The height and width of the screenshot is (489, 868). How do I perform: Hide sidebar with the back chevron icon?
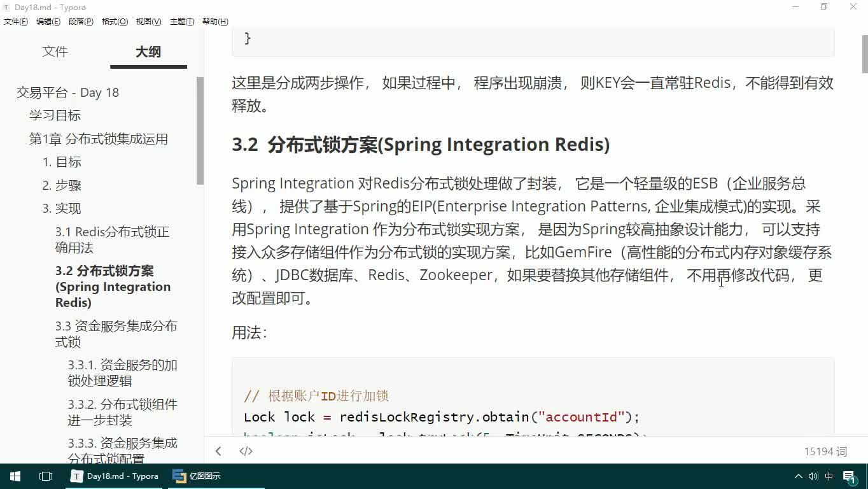[218, 451]
